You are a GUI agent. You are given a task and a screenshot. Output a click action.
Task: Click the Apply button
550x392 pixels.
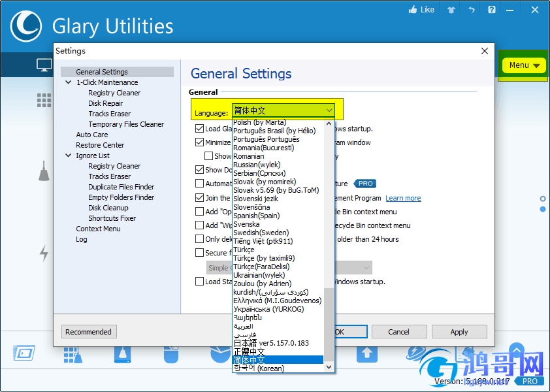pos(459,332)
